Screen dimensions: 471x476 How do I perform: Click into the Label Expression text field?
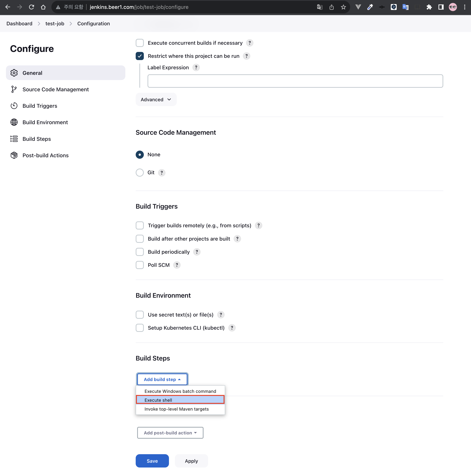pyautogui.click(x=295, y=81)
